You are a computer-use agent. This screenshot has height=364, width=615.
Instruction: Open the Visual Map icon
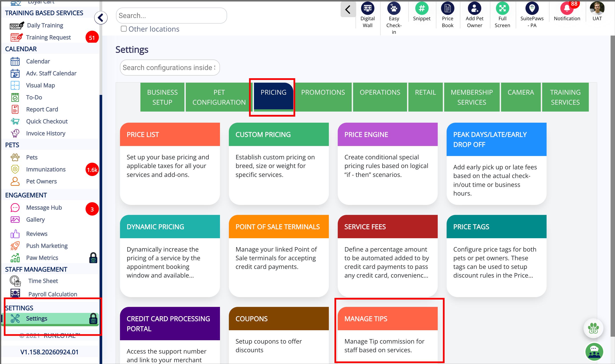pos(15,85)
